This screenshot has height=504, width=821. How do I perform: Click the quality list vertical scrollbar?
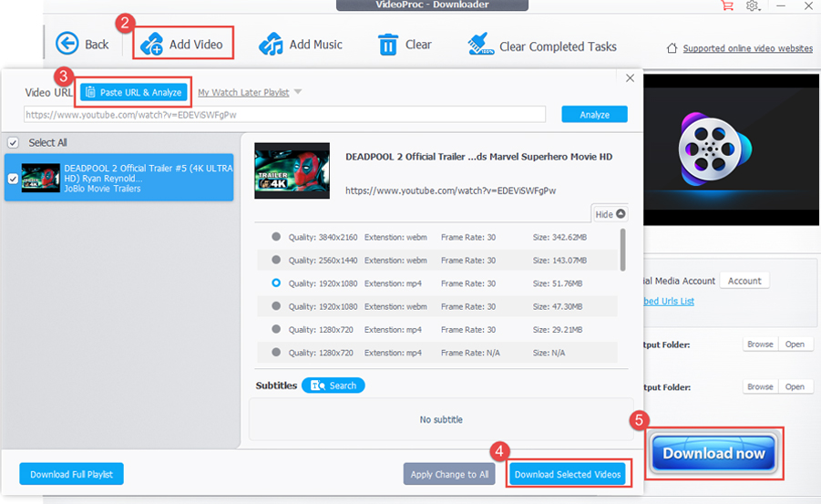[x=622, y=250]
